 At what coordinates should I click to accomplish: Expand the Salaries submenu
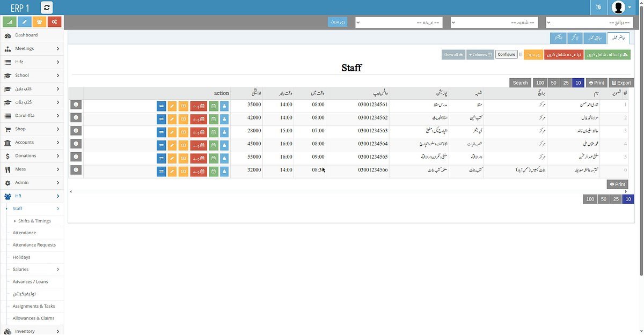(35, 269)
